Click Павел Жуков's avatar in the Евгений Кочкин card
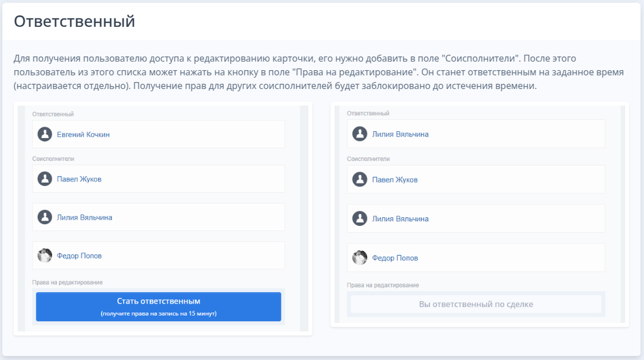This screenshot has width=644, height=360. pos(45,179)
